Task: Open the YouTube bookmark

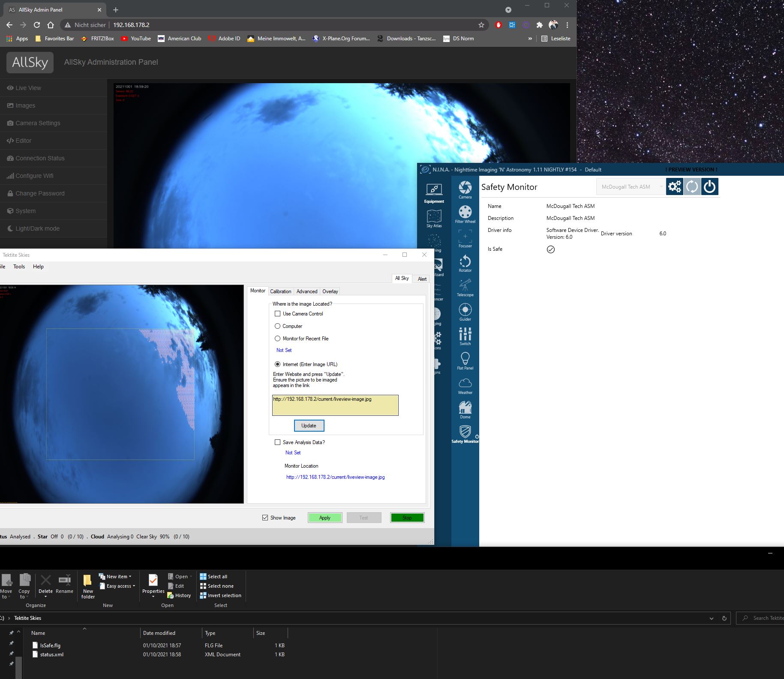Action: pos(136,39)
